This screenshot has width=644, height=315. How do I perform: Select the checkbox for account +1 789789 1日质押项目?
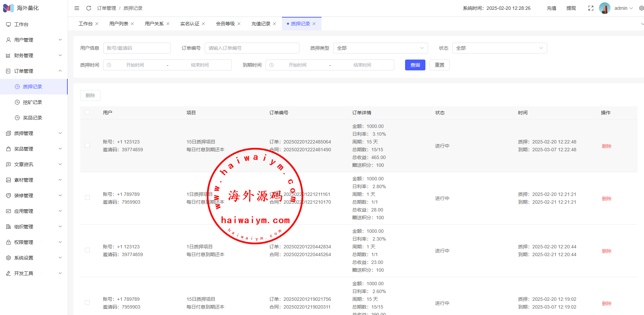[x=87, y=198]
